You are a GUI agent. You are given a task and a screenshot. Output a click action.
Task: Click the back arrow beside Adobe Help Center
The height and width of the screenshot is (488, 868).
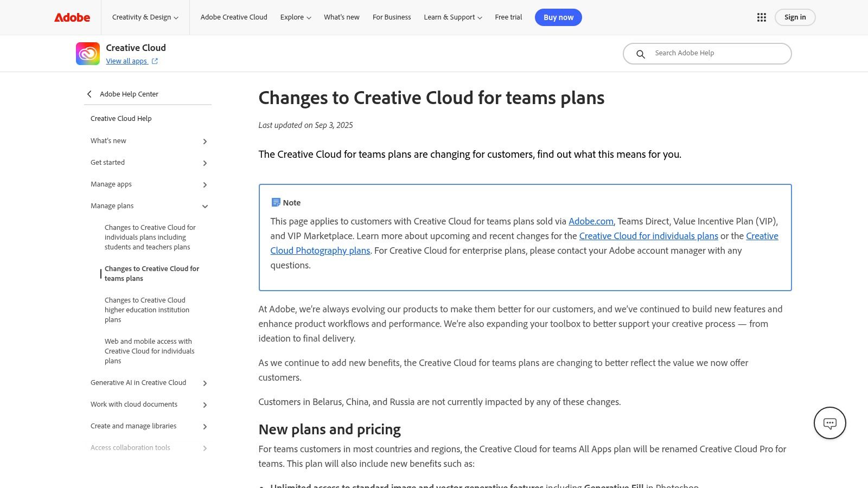[x=90, y=94]
